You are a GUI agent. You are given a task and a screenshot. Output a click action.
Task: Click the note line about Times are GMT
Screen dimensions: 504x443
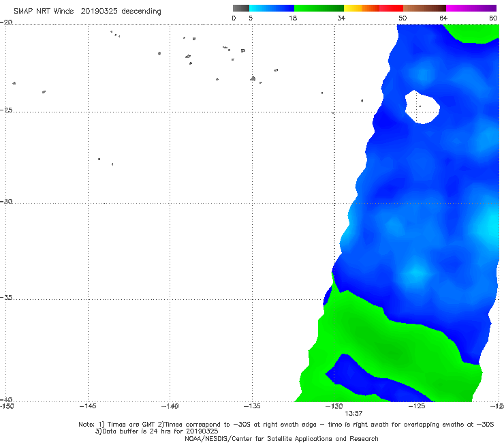pyautogui.click(x=286, y=425)
